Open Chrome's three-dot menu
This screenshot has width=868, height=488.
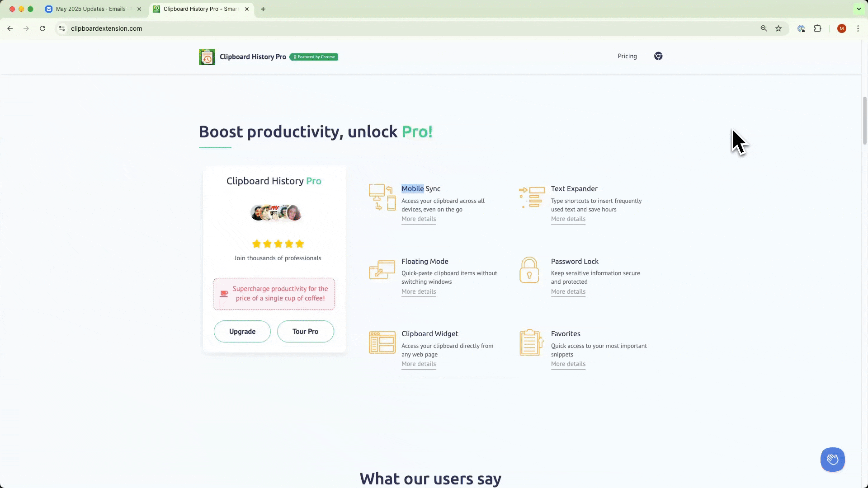coord(858,28)
